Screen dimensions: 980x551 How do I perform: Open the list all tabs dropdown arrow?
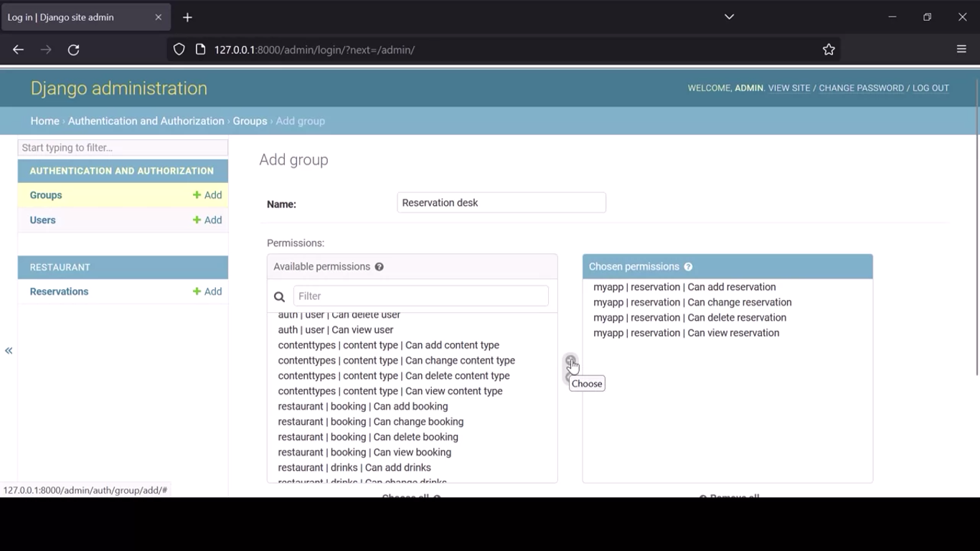(x=729, y=17)
